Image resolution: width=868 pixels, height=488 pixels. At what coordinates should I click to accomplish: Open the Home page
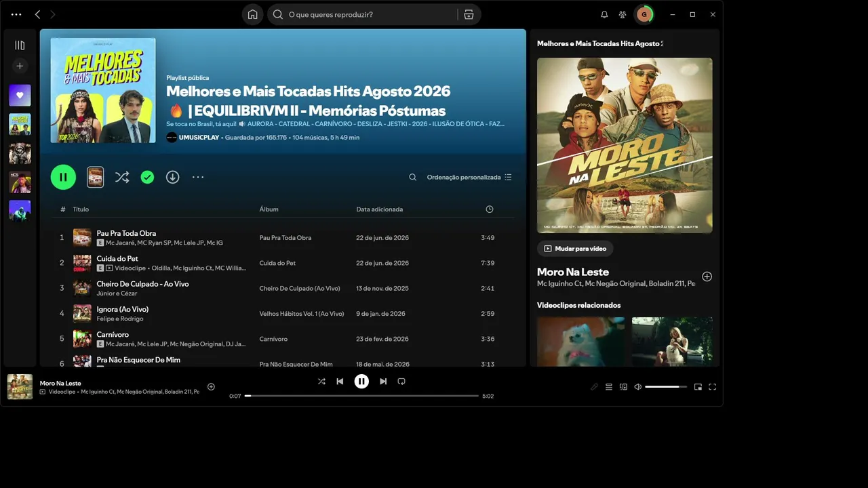click(x=252, y=14)
